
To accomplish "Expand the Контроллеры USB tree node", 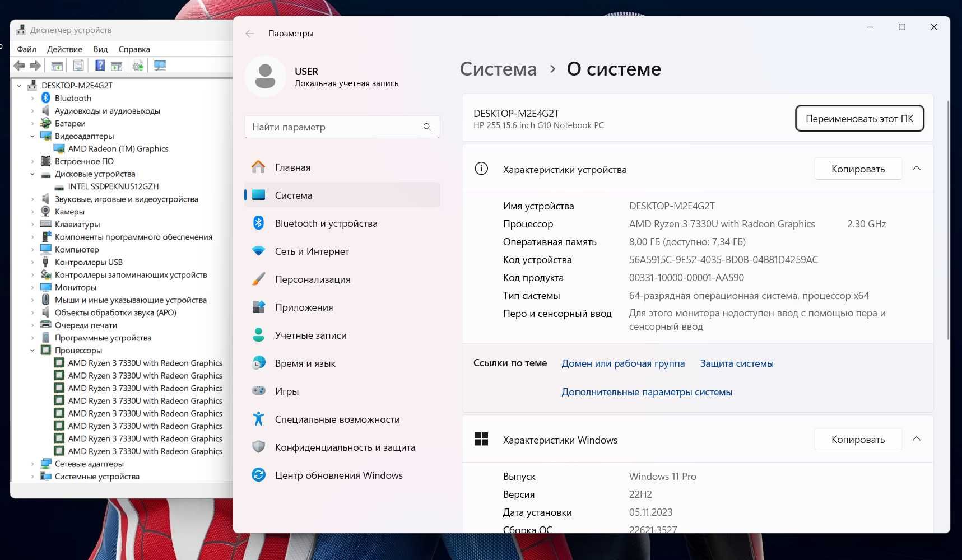I will pyautogui.click(x=32, y=262).
